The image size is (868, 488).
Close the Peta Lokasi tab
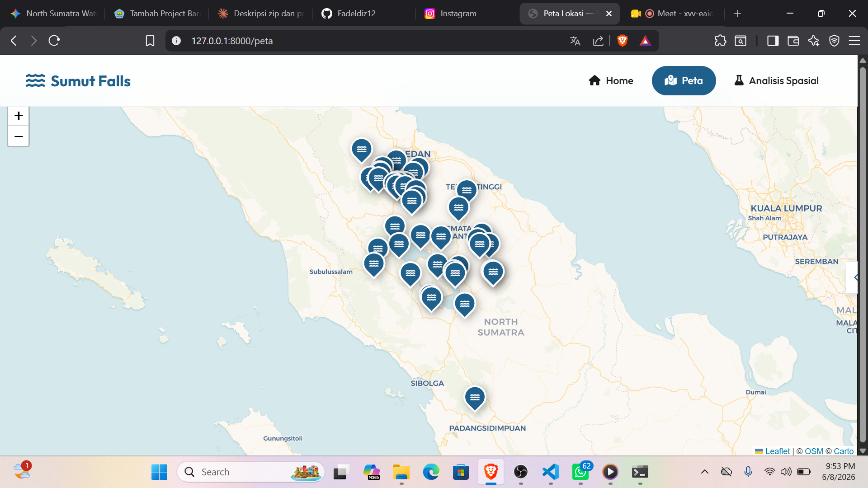pyautogui.click(x=609, y=14)
